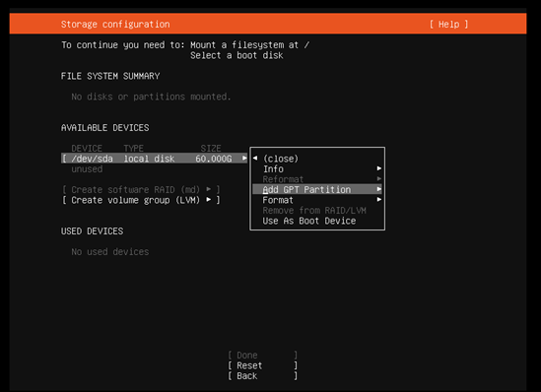Close the disk context menu via (close)
Screen dimensions: 541x392
tap(281, 159)
